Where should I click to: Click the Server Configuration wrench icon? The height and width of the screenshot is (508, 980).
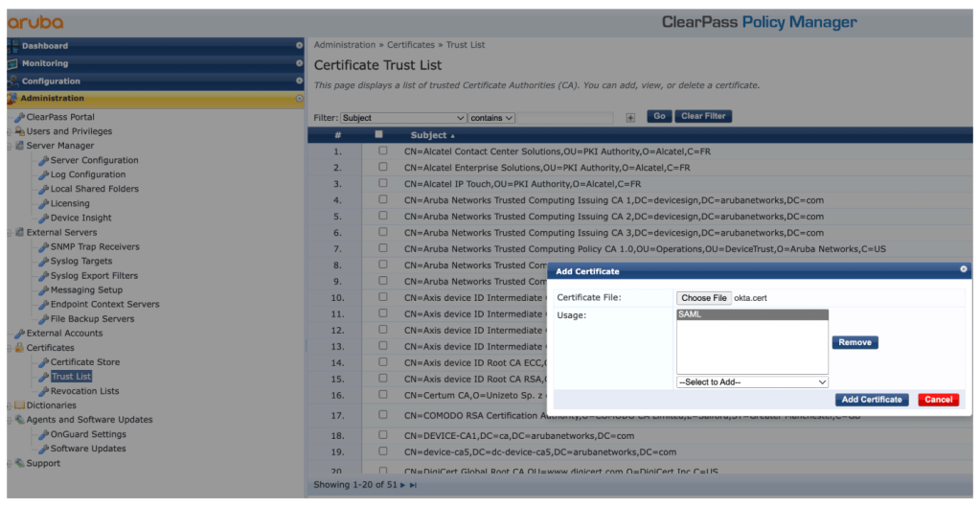[x=43, y=161]
